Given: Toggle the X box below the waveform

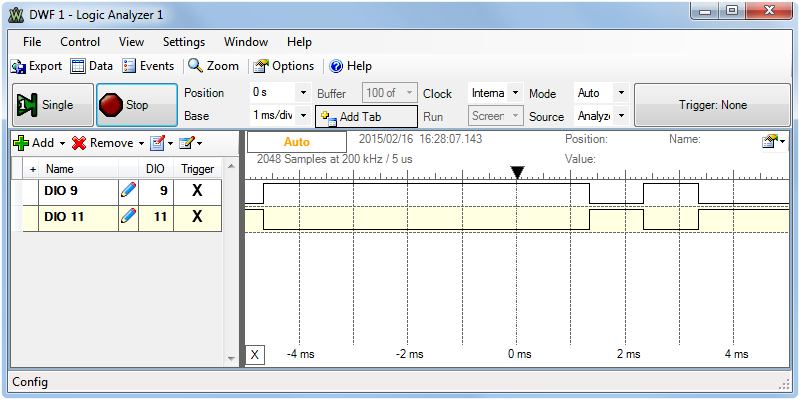Looking at the screenshot, I should point(255,355).
